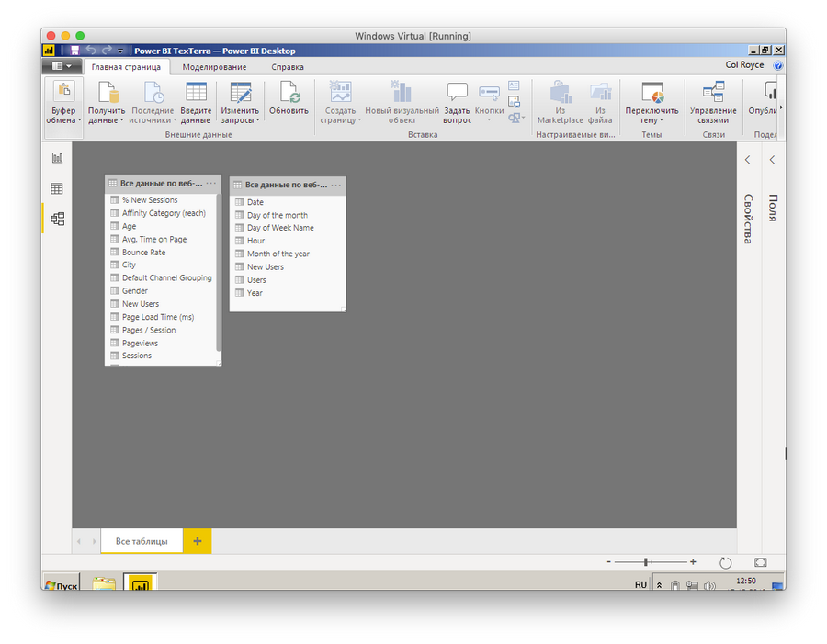This screenshot has width=827, height=644.
Task: Expand the Свойства panel chevron
Action: [748, 160]
